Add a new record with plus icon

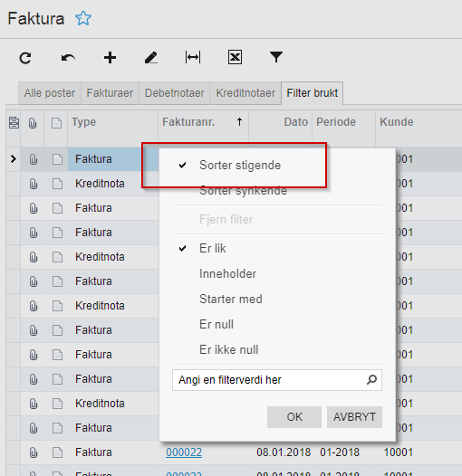pyautogui.click(x=110, y=58)
